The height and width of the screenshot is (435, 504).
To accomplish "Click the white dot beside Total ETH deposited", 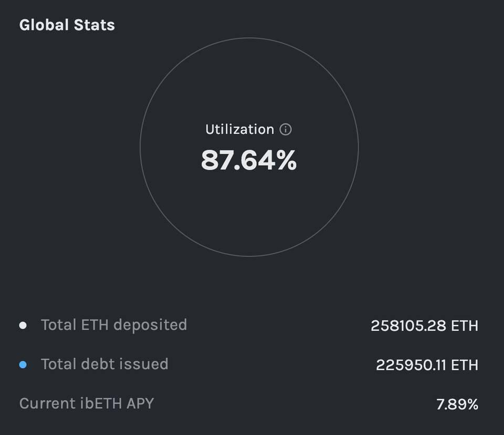I will tap(23, 325).
